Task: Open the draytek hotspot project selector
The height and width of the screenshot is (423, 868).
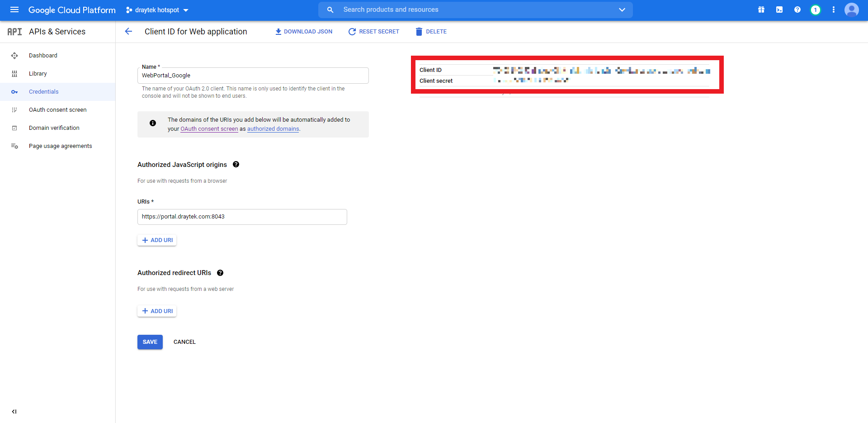Action: click(x=157, y=10)
